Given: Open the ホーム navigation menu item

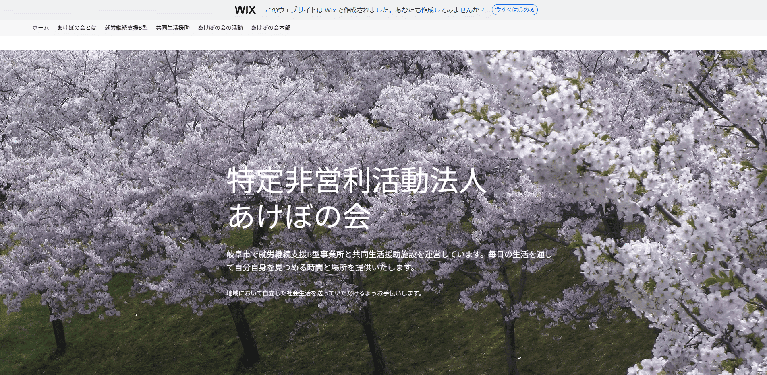Looking at the screenshot, I should tap(41, 28).
